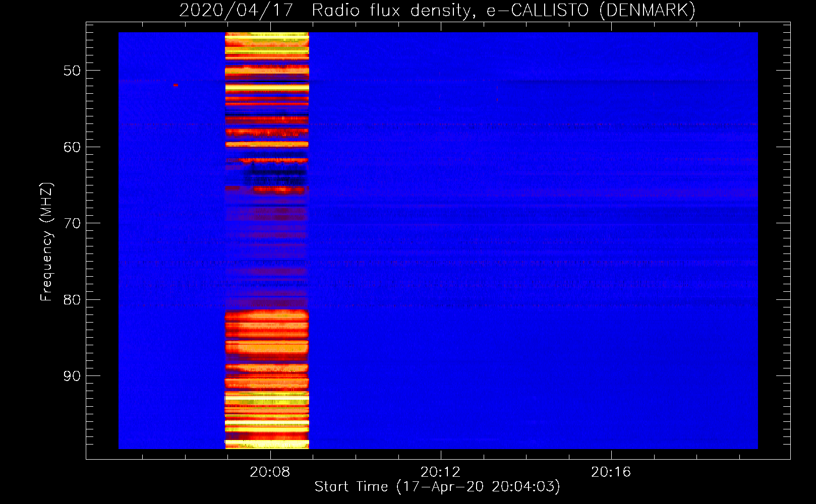The image size is (816, 504).
Task: Click the 90 frequency tick label
Action: pos(72,376)
